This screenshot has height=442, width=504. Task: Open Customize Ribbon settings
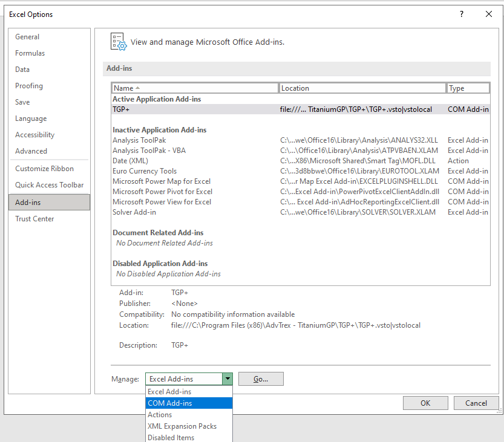point(49,169)
